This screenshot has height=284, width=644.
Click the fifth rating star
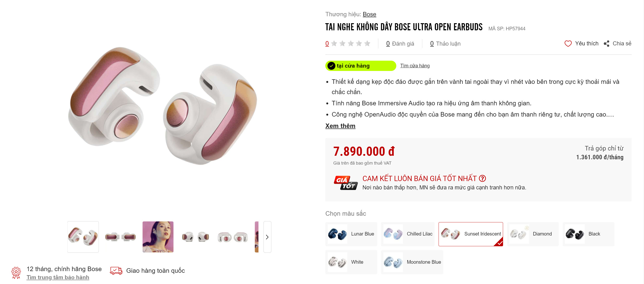pyautogui.click(x=367, y=43)
